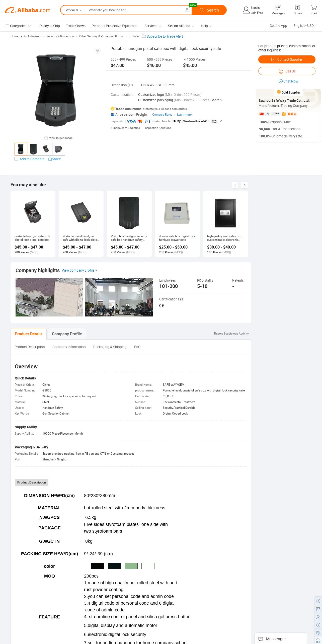Select the H80xW230xD380mm dimension option

pyautogui.click(x=158, y=85)
